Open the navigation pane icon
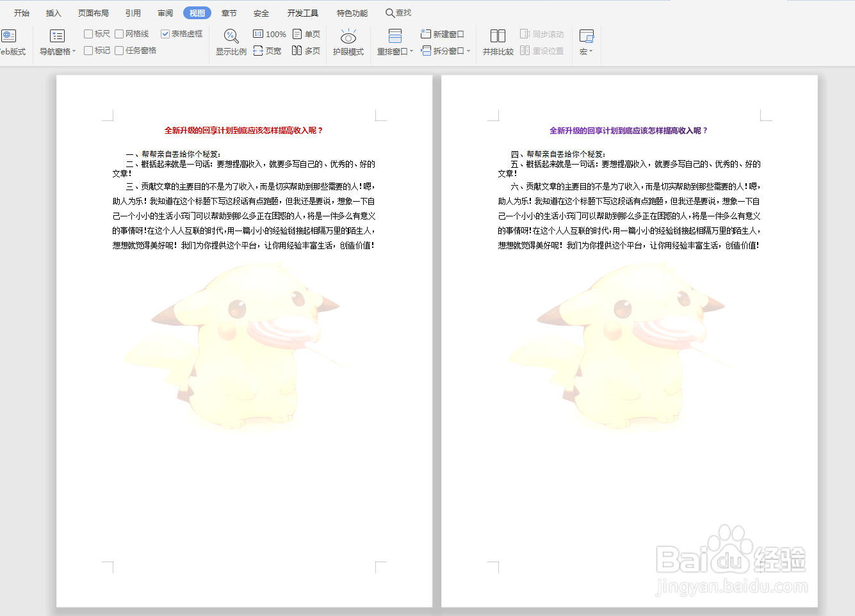Viewport: 855px width, 616px height. [x=58, y=36]
